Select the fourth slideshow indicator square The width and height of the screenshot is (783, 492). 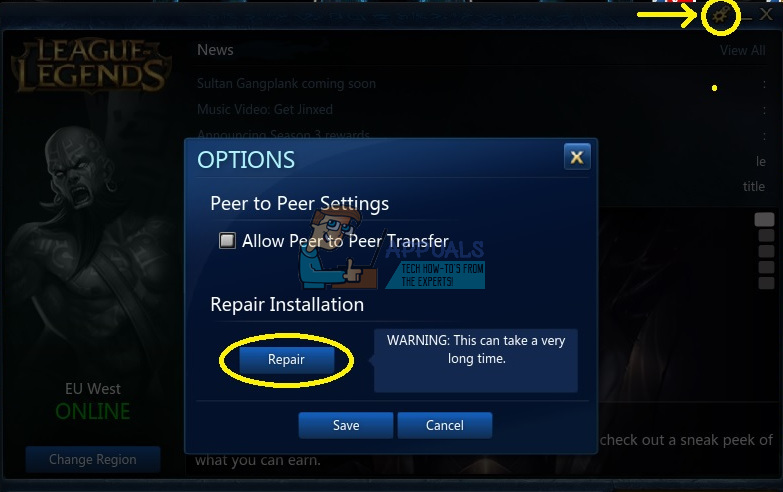pyautogui.click(x=767, y=267)
